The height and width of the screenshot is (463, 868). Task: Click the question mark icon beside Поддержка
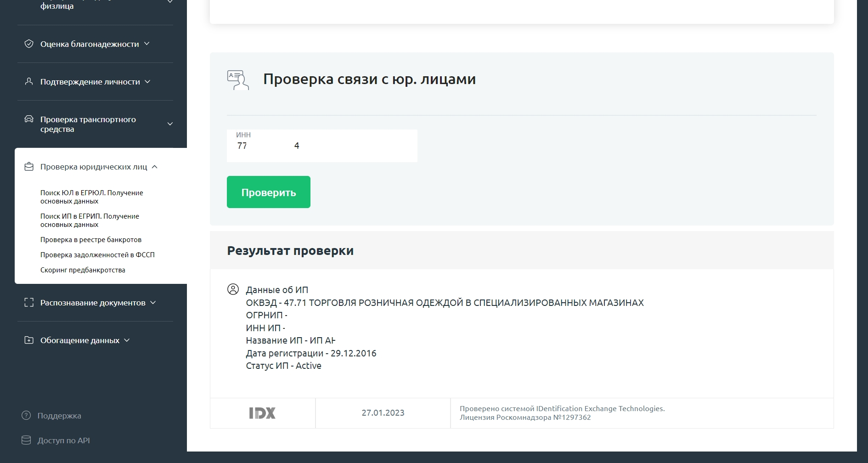point(26,415)
